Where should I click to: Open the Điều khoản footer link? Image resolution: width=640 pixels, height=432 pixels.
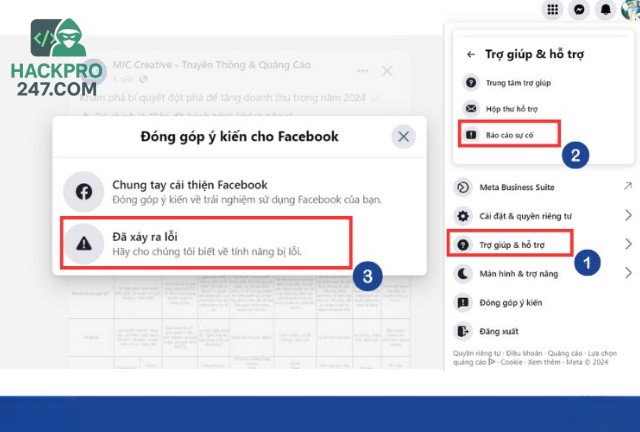(x=524, y=353)
